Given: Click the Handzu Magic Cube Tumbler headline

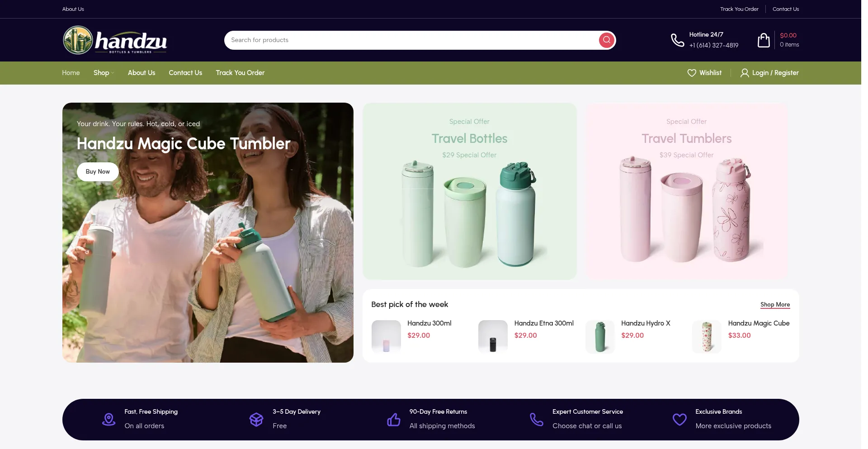Looking at the screenshot, I should pyautogui.click(x=184, y=144).
